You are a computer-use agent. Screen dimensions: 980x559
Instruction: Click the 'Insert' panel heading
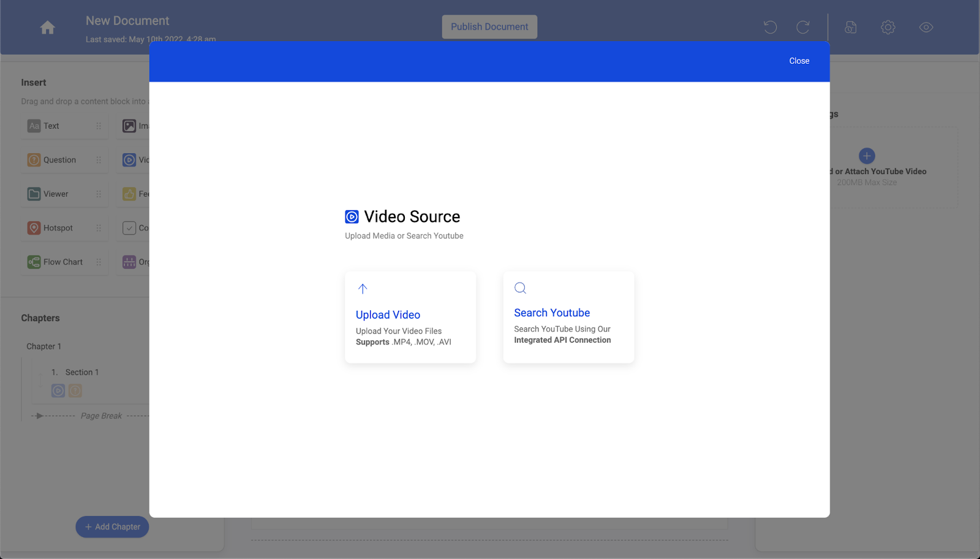(34, 83)
